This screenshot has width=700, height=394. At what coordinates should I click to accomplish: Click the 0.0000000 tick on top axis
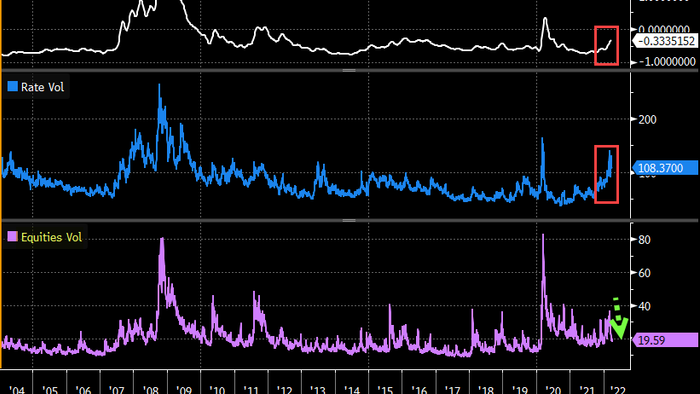664,29
